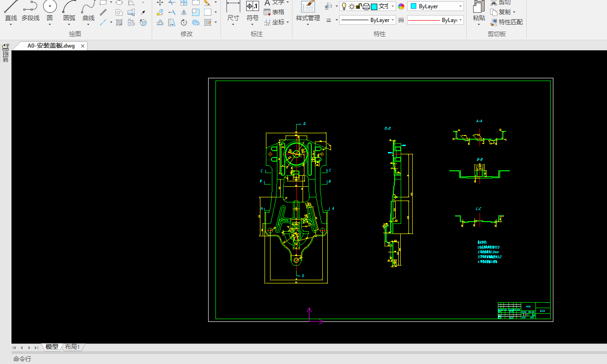This screenshot has height=364, width=607.
Task: Pick the 多段线 polyline tool
Action: 30,10
